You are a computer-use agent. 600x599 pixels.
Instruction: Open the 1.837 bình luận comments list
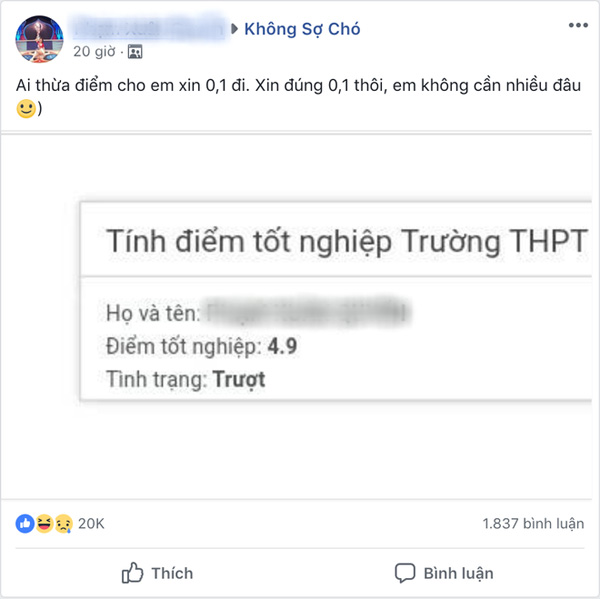tap(533, 524)
